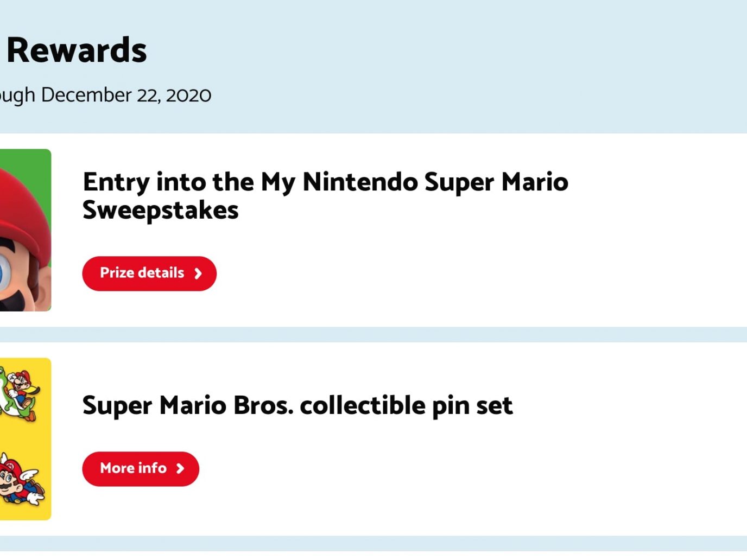The height and width of the screenshot is (560, 747).
Task: Open the yellow pin set thumbnail
Action: 24,438
